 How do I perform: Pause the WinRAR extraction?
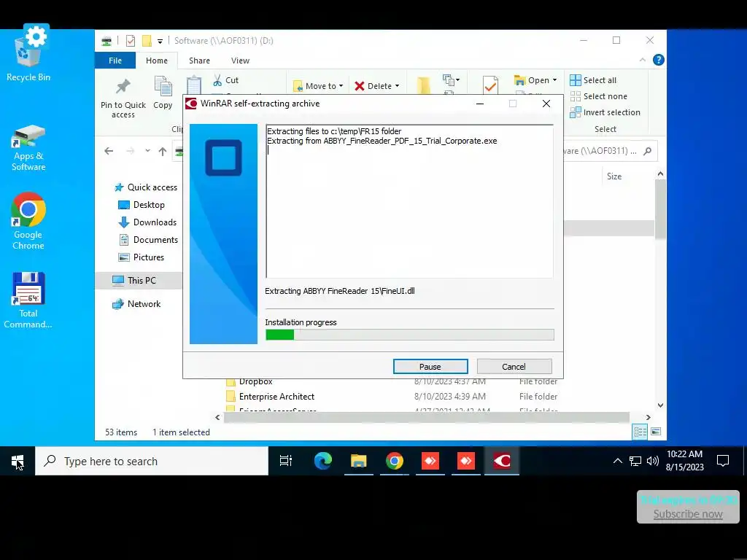tap(430, 366)
